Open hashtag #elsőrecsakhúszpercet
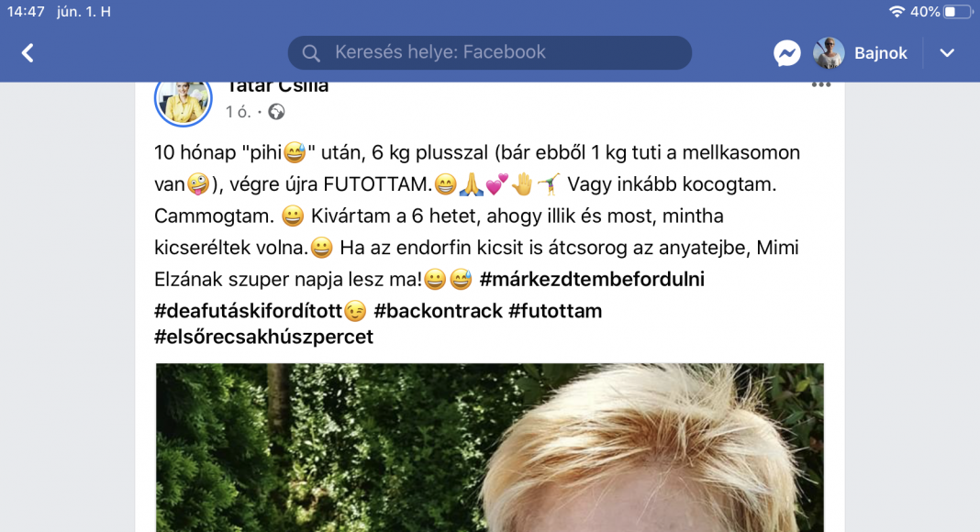 tap(263, 337)
